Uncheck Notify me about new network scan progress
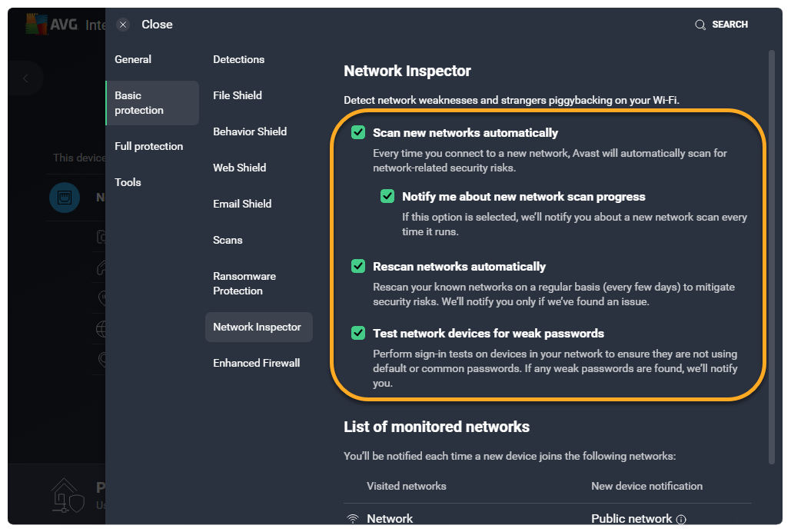 point(387,196)
